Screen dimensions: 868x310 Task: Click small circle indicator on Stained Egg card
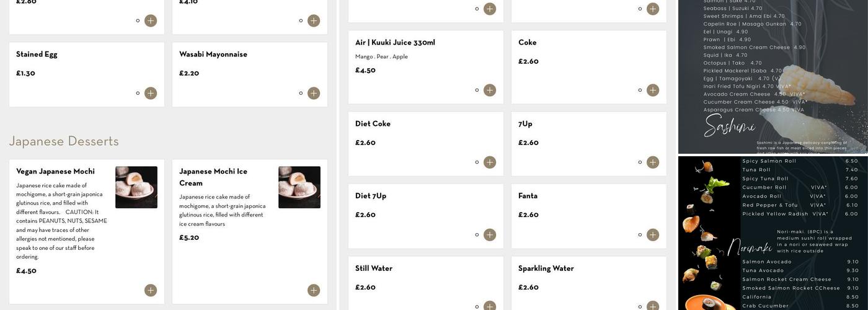(x=138, y=94)
